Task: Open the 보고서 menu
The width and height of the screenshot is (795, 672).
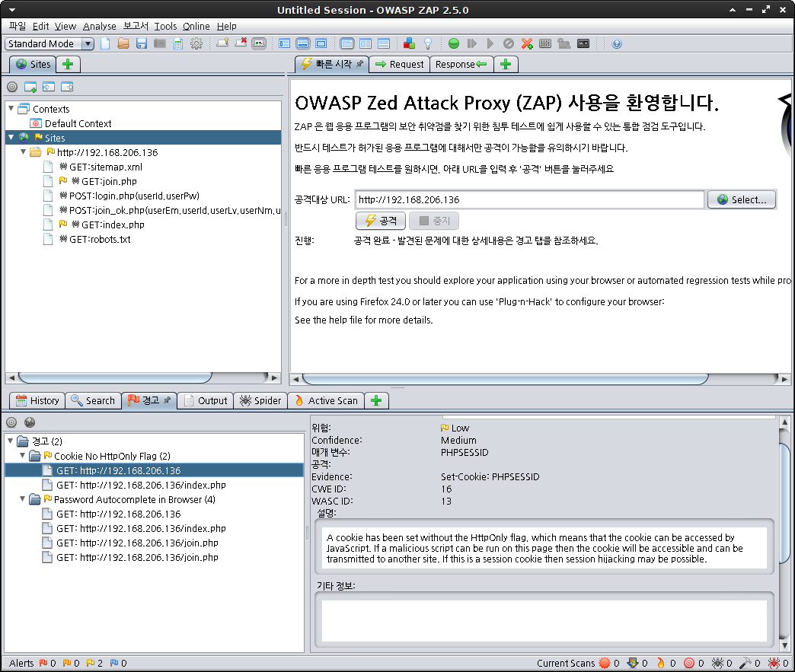Action: (136, 26)
